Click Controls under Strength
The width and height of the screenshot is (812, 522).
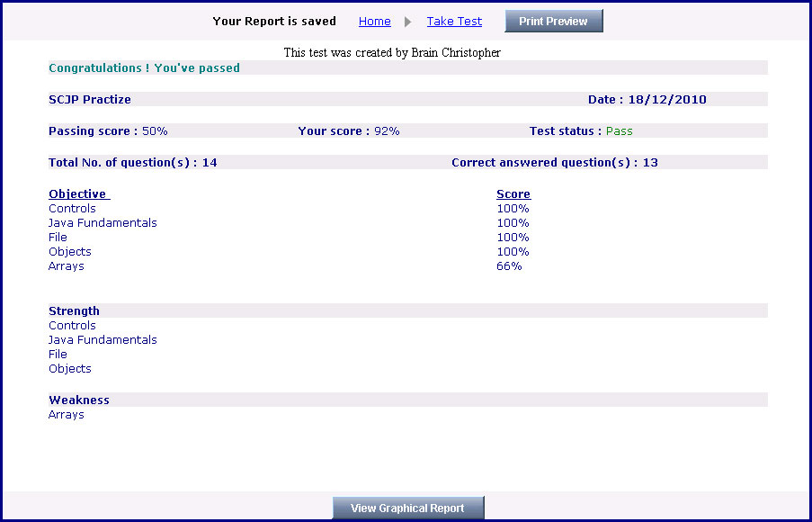(x=72, y=326)
